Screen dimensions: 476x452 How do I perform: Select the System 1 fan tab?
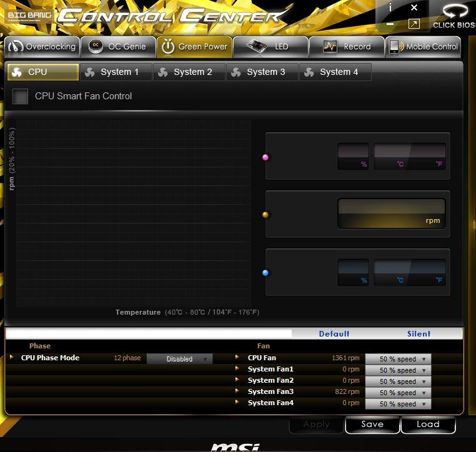[116, 72]
